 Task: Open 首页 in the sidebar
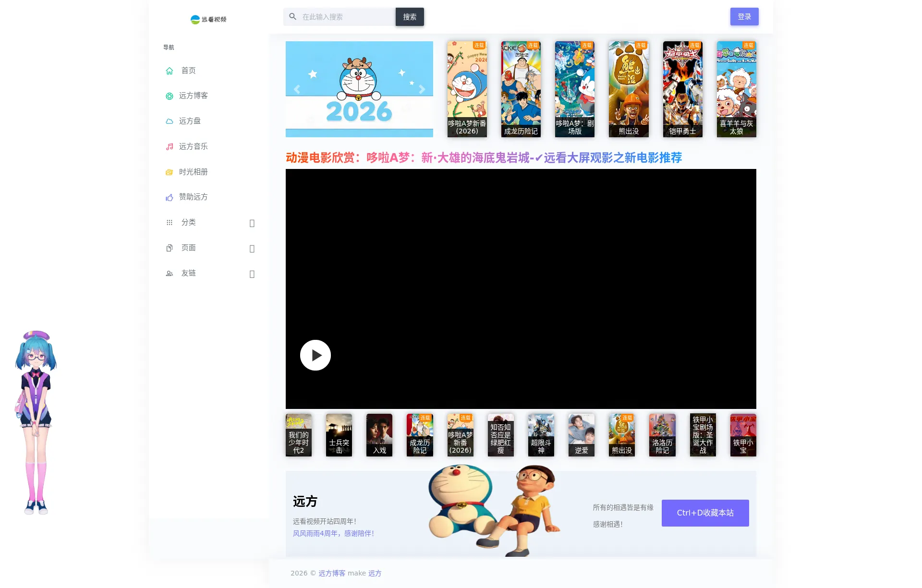click(209, 71)
